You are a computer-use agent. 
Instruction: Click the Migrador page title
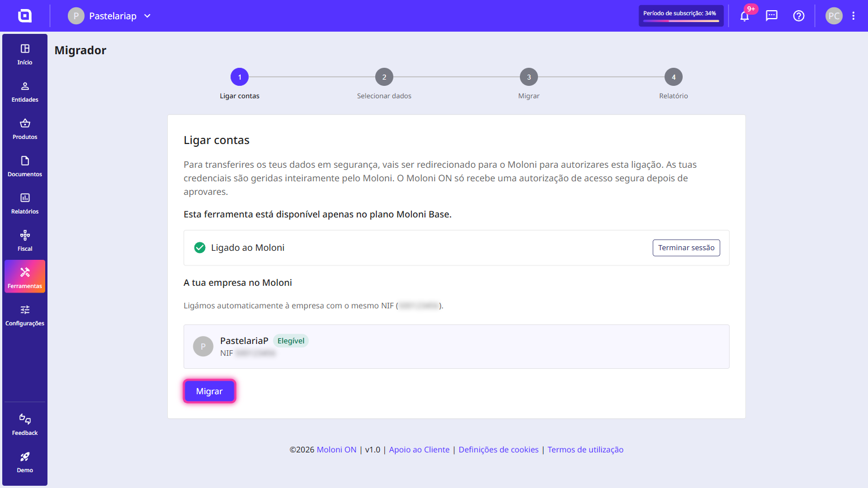80,50
